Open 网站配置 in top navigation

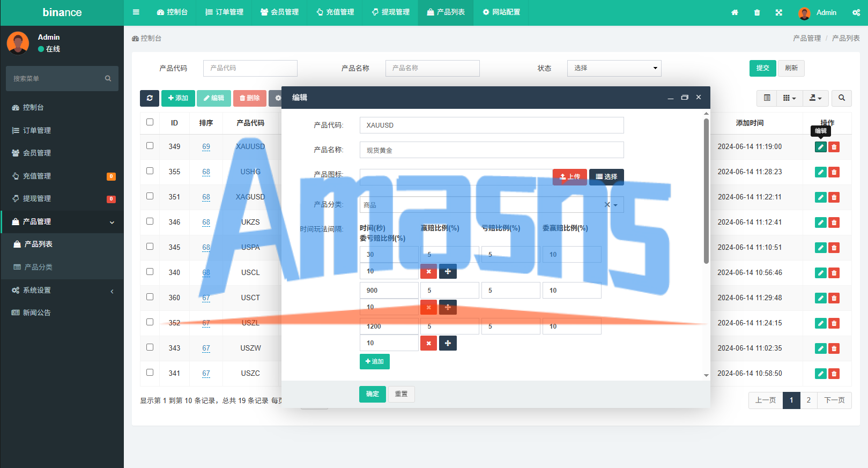coord(501,12)
